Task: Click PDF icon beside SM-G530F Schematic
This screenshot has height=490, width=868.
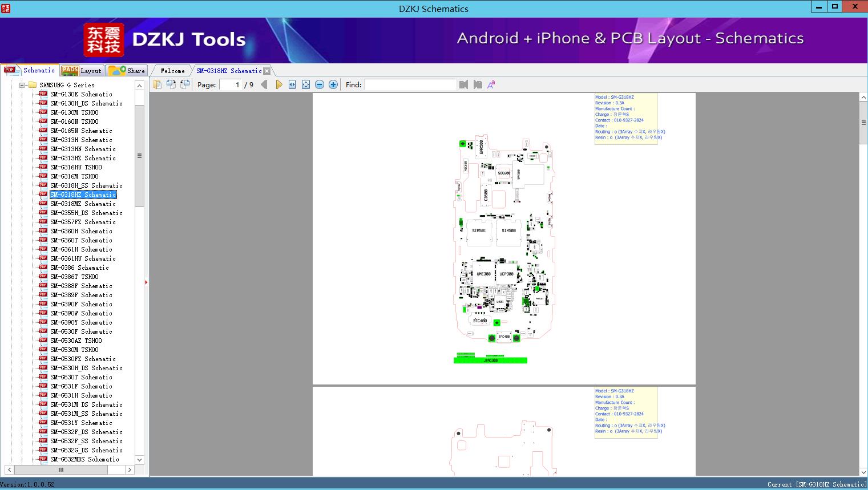Action: tap(43, 331)
